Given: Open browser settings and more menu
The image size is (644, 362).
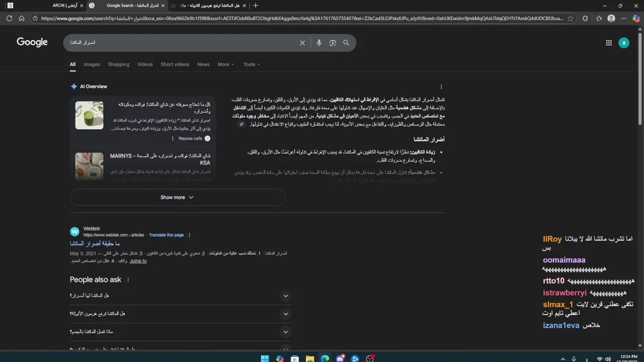Looking at the screenshot, I should 624,18.
